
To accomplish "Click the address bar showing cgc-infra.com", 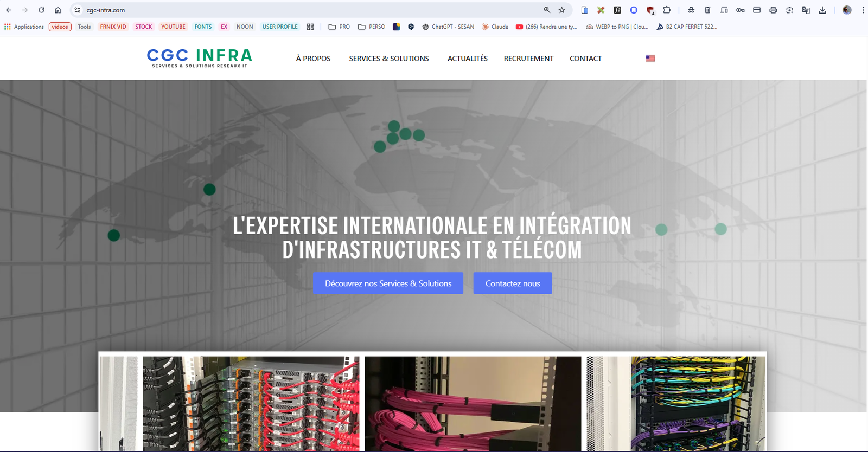I will 304,10.
